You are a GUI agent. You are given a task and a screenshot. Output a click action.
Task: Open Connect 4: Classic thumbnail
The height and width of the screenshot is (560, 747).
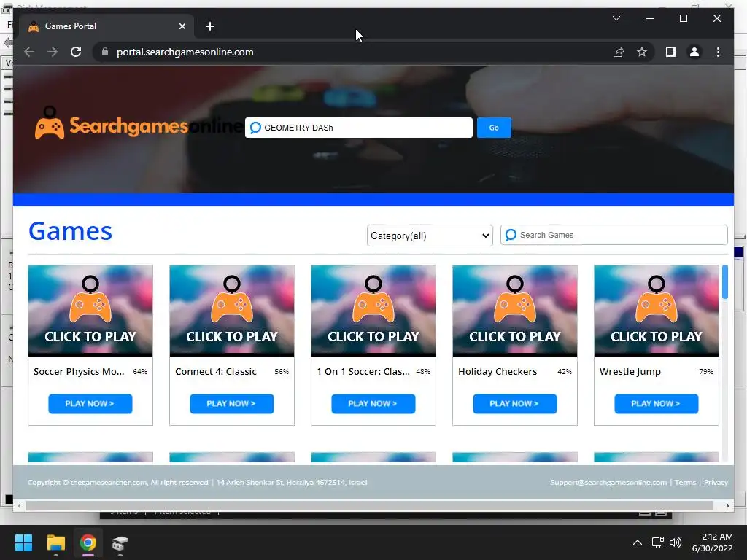(232, 311)
